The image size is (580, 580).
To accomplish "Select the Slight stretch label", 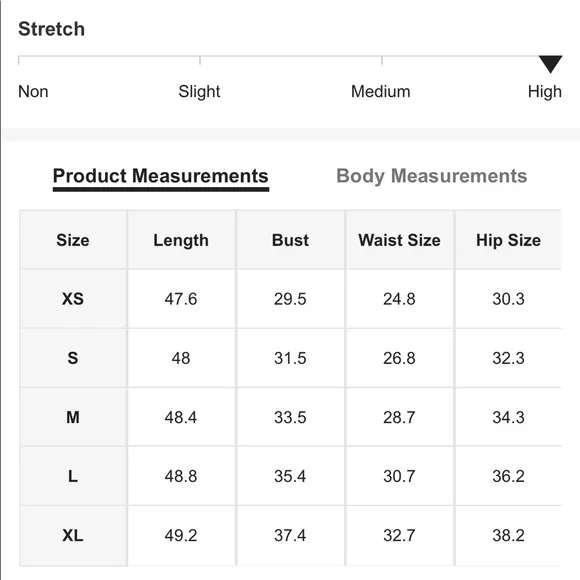I will click(199, 92).
